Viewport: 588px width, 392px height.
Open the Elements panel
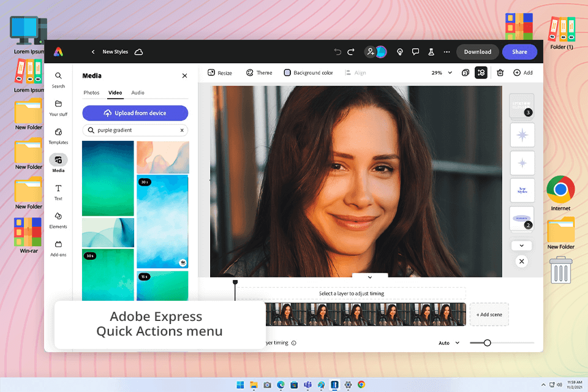coord(58,221)
